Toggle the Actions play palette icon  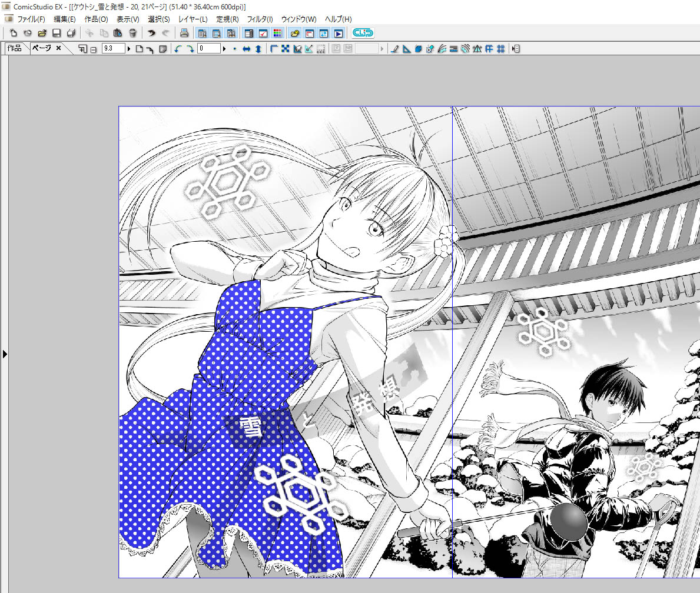[x=339, y=34]
